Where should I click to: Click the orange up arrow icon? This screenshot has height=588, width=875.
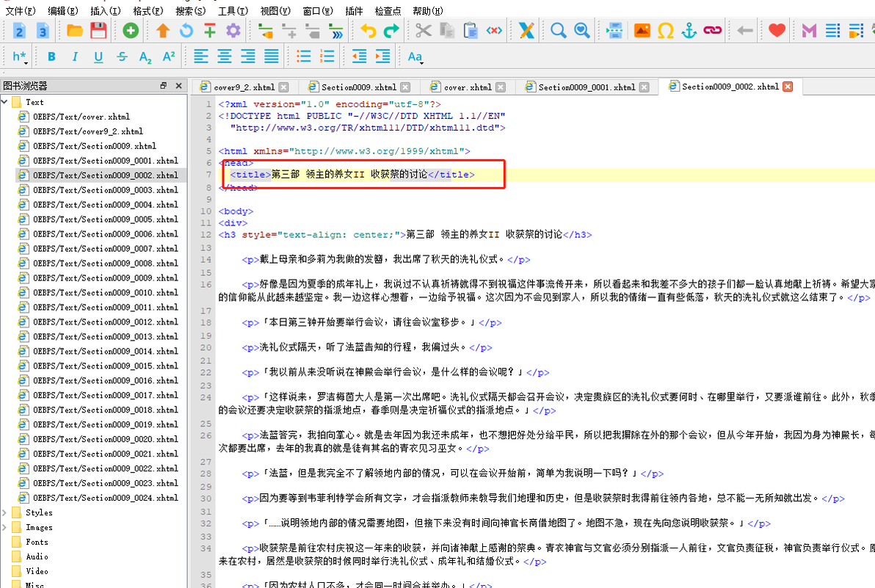click(x=163, y=31)
